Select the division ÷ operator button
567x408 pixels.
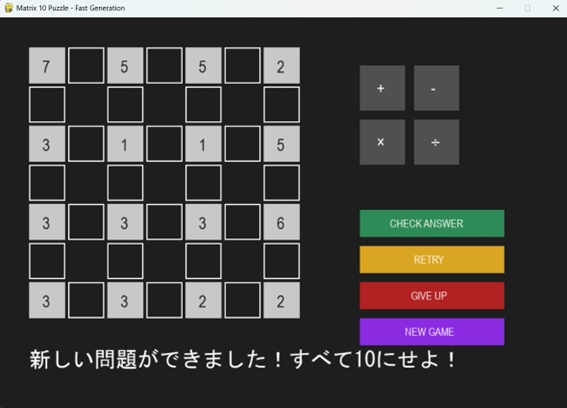click(x=436, y=142)
